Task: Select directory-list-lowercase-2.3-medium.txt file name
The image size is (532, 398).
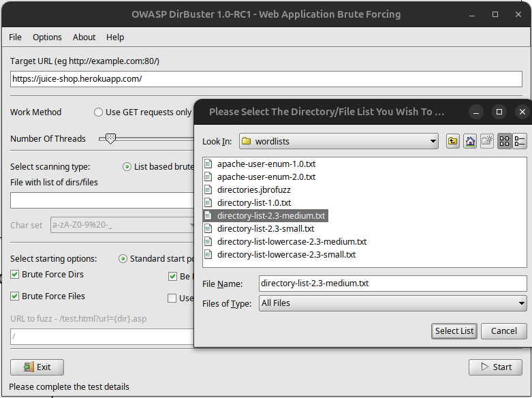Action: 292,241
